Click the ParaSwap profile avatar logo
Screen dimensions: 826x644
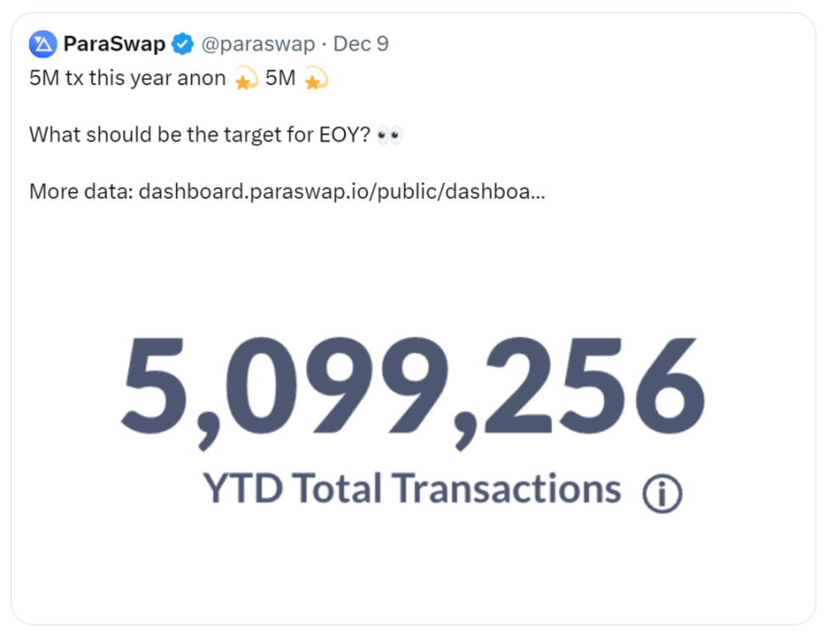(42, 44)
